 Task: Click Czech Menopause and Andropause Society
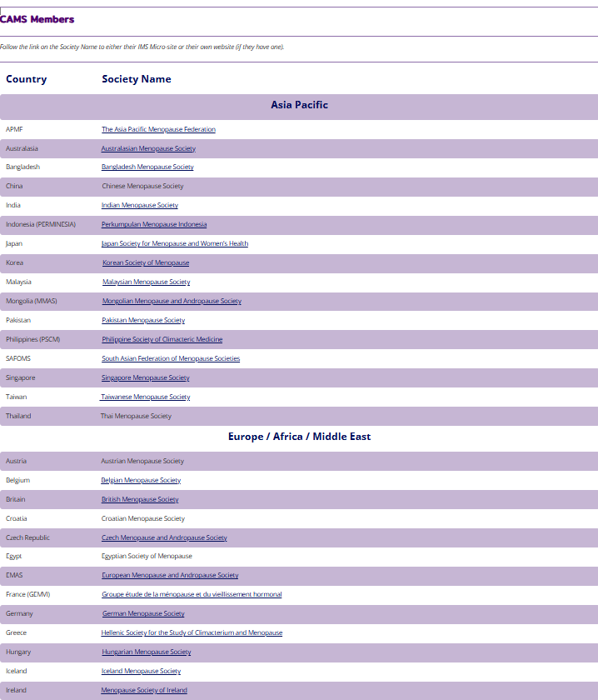click(x=164, y=537)
